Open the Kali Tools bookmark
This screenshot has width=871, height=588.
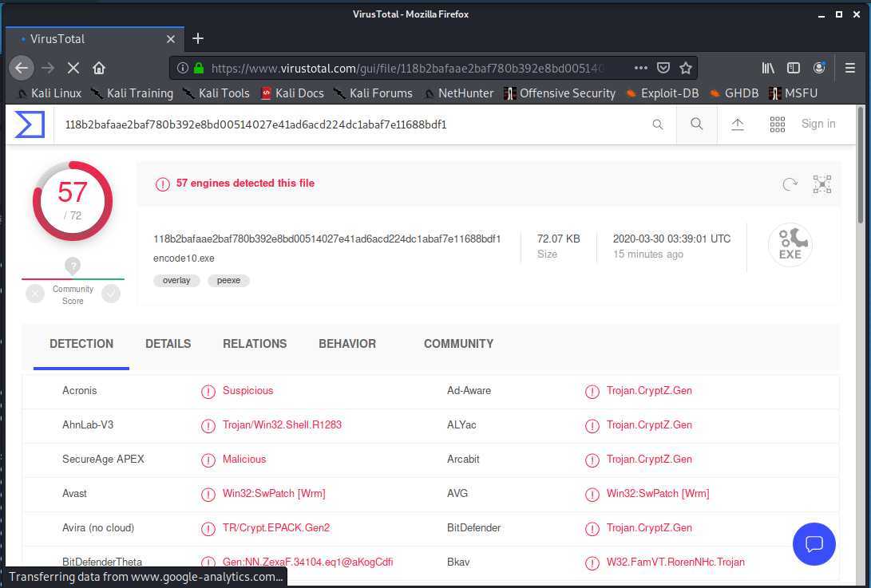click(x=216, y=93)
